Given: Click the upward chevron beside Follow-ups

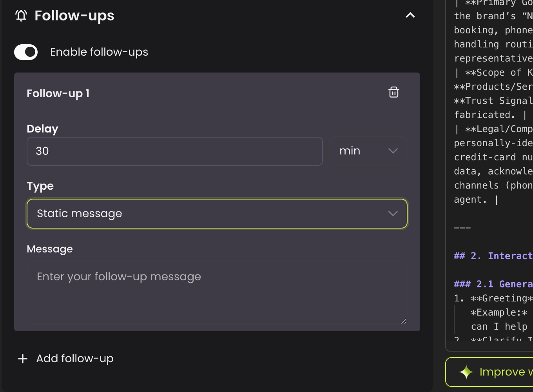Looking at the screenshot, I should click(x=410, y=15).
